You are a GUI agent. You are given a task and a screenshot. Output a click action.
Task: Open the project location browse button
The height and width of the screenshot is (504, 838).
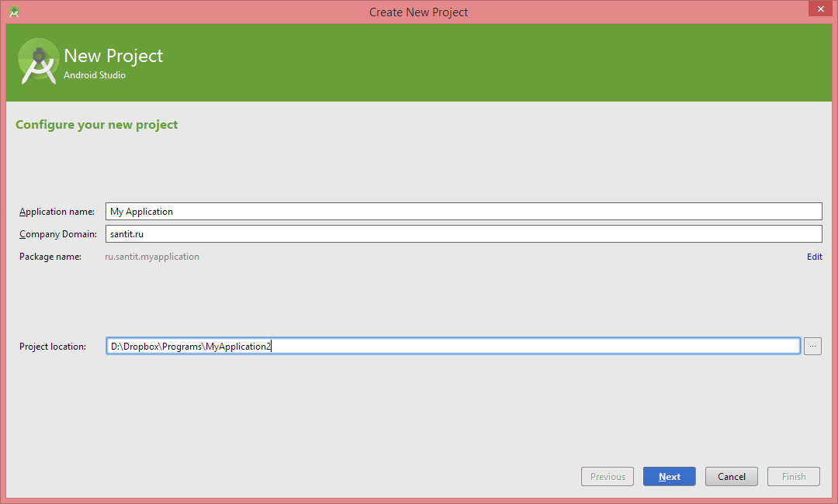[812, 346]
